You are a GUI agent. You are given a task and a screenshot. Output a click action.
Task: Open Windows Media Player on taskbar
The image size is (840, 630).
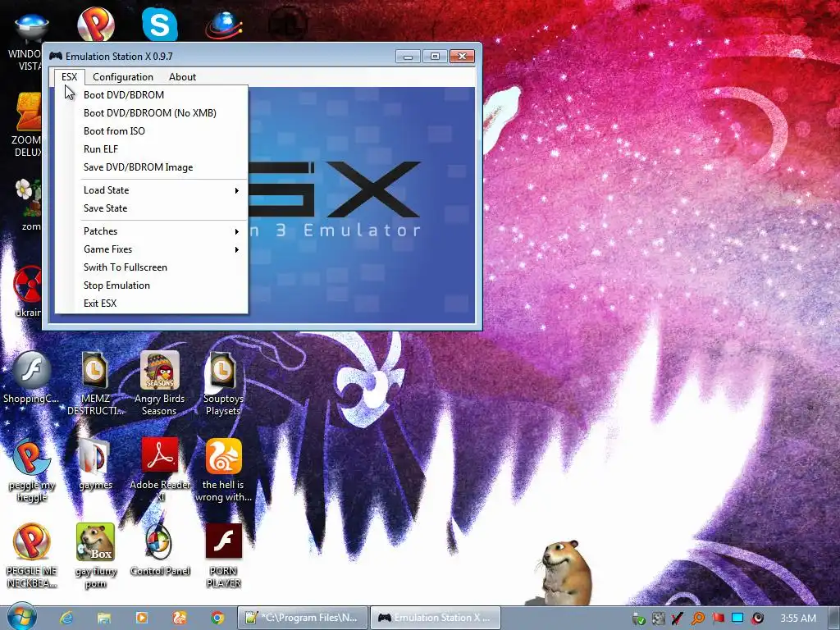[x=141, y=618]
